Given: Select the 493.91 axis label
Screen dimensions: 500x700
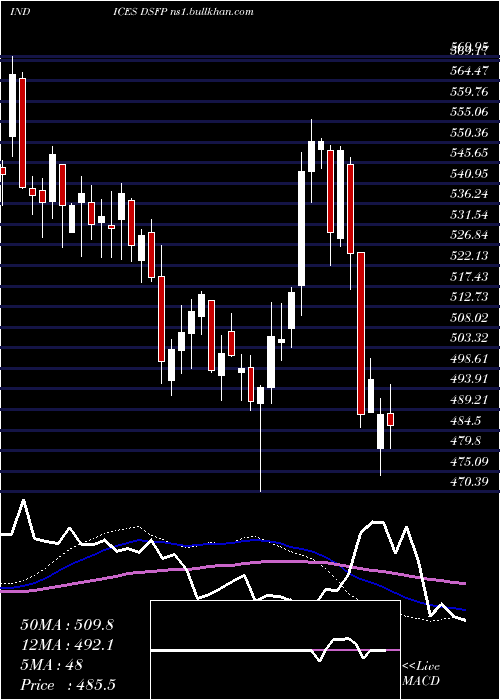Looking at the screenshot, I should point(470,379).
